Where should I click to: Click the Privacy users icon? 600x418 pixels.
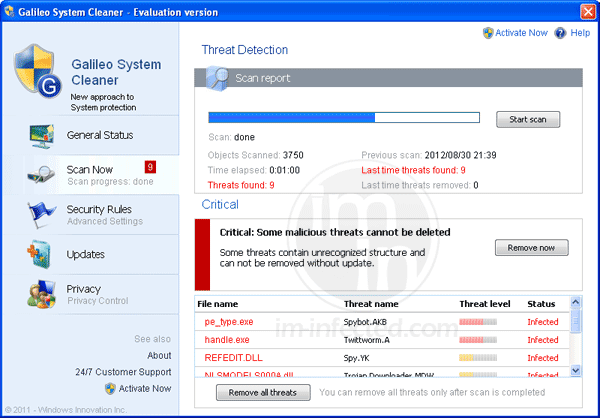(x=42, y=294)
